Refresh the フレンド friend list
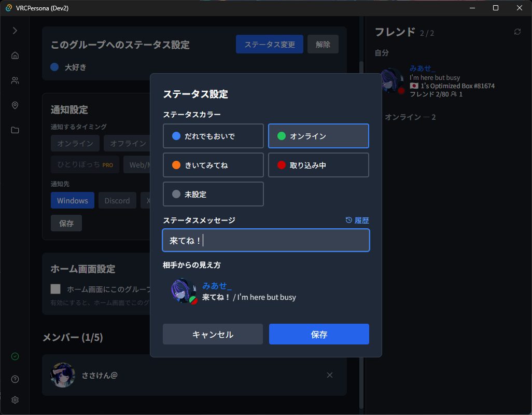Viewport: 532px width, 415px height. coord(517,32)
